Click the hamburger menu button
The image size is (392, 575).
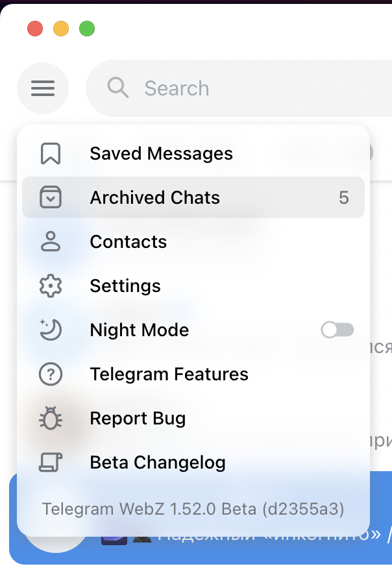tap(43, 88)
